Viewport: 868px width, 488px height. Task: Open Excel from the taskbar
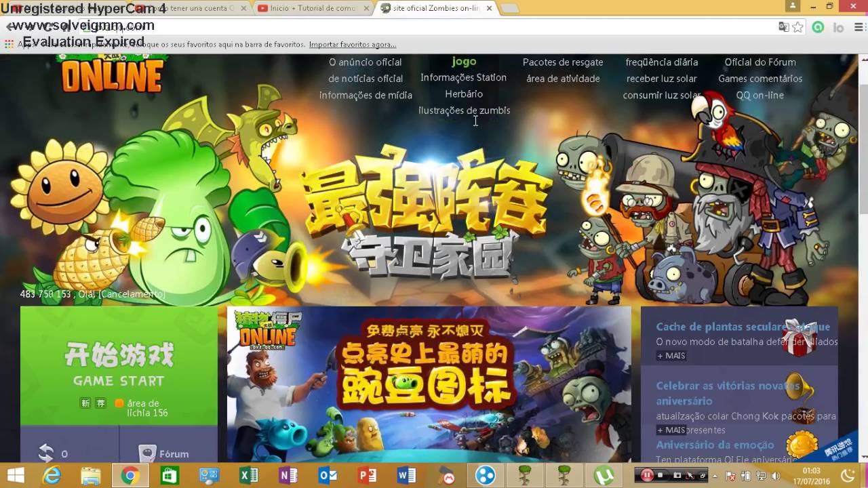coord(249,476)
